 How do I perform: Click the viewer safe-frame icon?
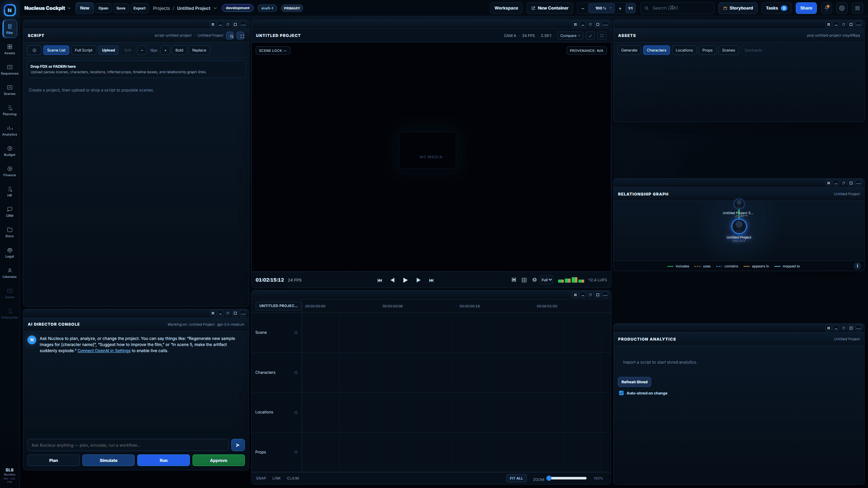tap(514, 280)
